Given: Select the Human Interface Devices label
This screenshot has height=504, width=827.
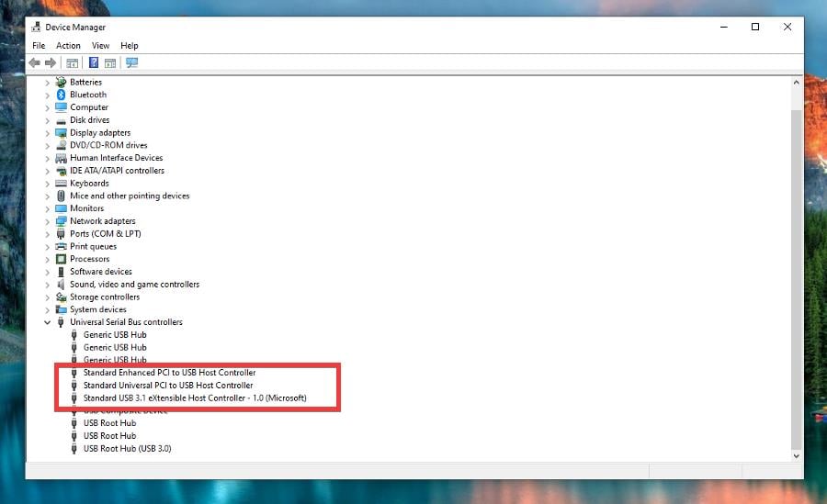Looking at the screenshot, I should (117, 158).
